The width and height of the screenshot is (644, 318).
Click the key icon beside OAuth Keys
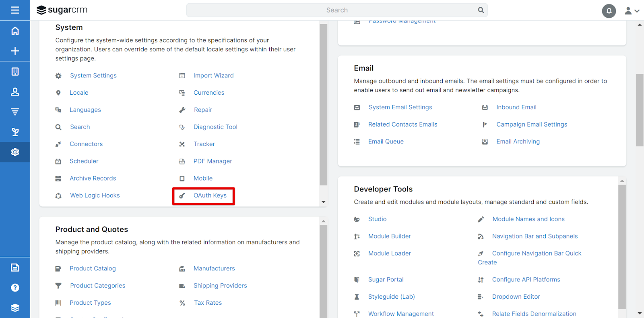[x=182, y=196]
